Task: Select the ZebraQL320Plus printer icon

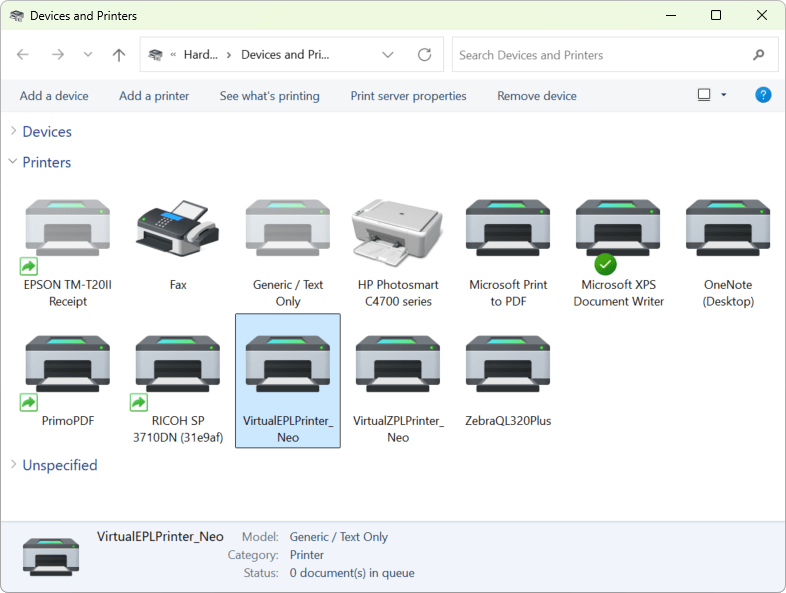Action: [508, 364]
